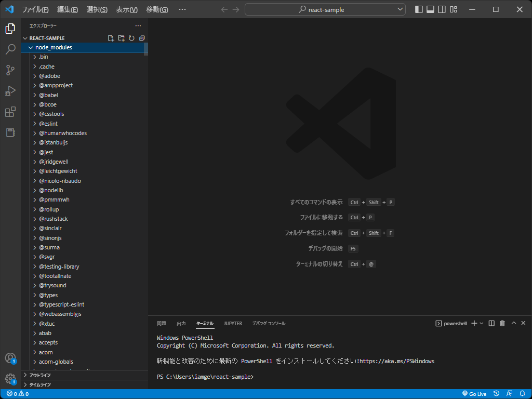
Task: Open the ファイル(F) menu
Action: click(35, 9)
